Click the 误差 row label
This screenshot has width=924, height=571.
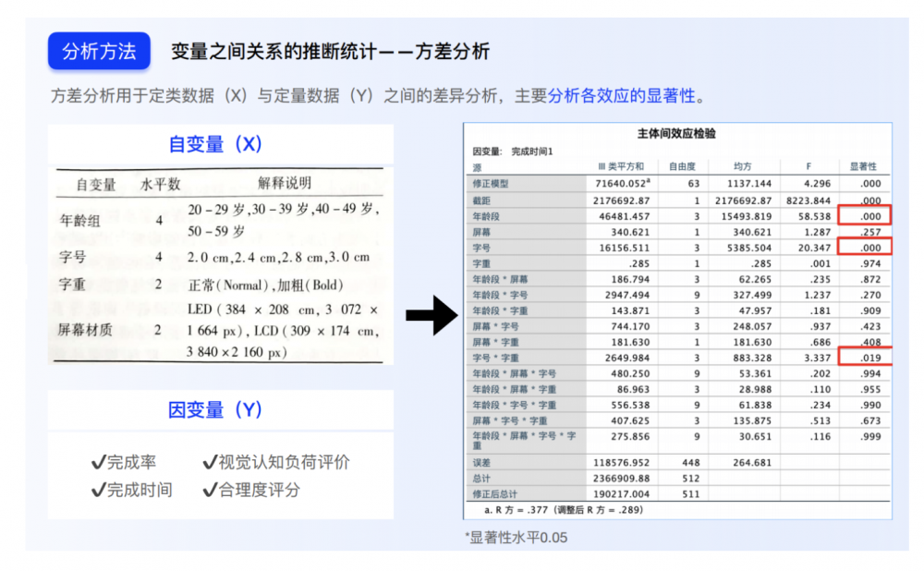pos(481,463)
